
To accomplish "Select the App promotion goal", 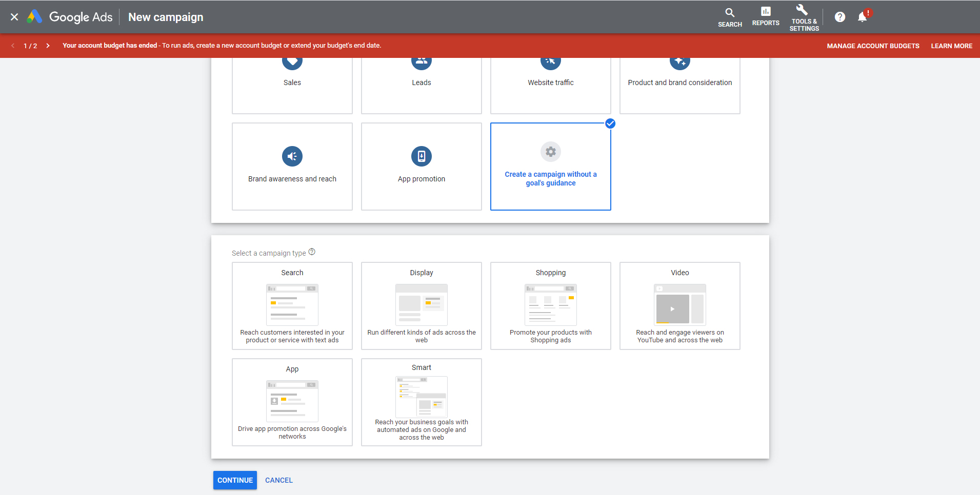I will (422, 167).
